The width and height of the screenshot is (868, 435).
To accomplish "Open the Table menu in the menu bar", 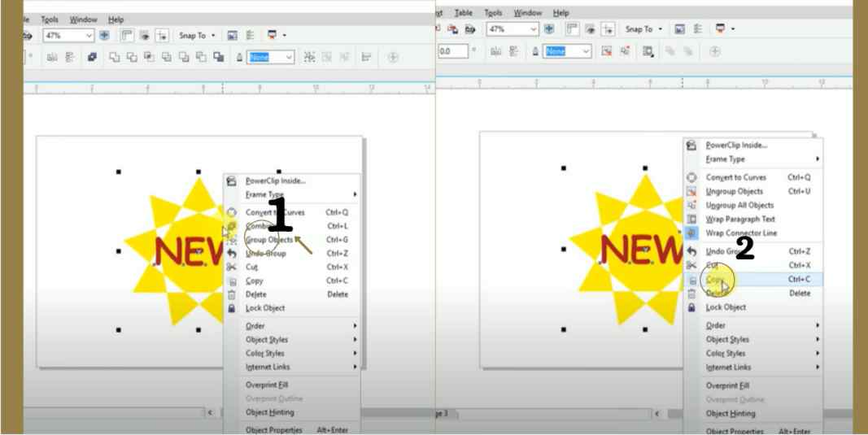I will point(463,13).
